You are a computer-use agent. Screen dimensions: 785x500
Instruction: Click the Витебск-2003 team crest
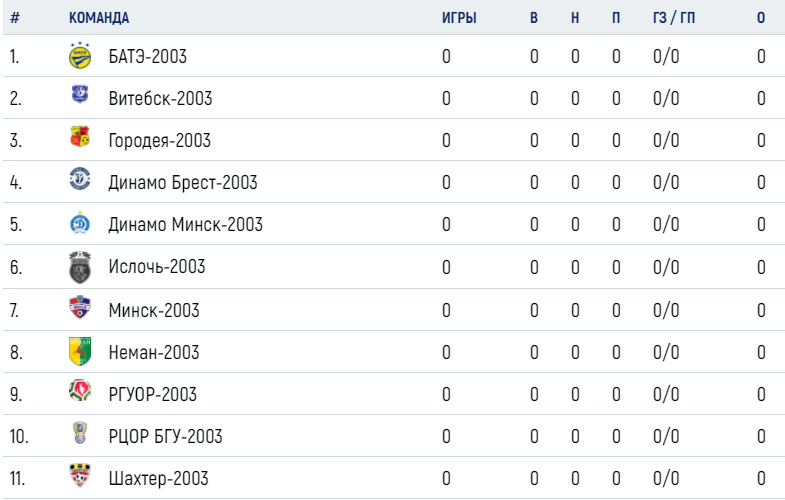click(80, 94)
